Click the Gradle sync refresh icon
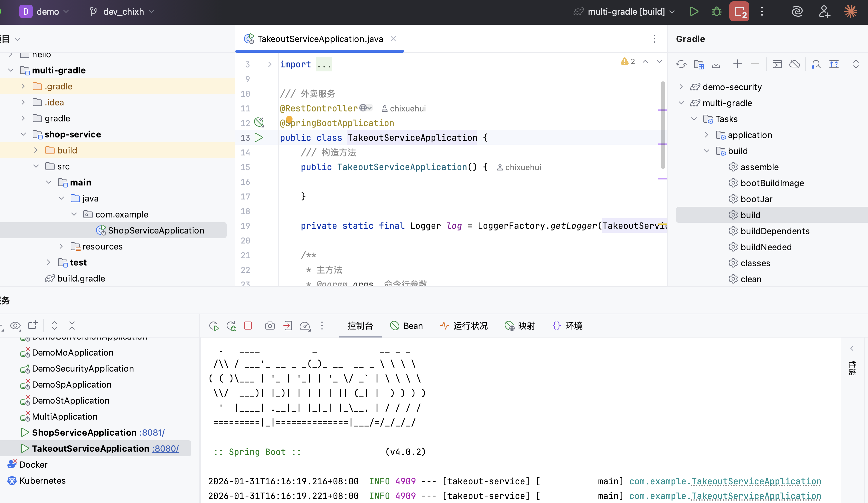Image resolution: width=868 pixels, height=503 pixels. [x=681, y=64]
